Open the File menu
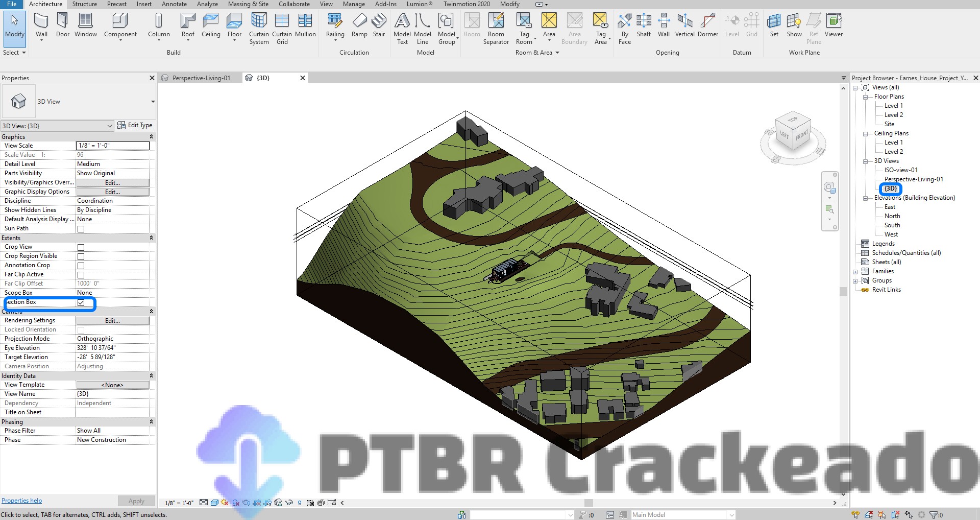 coord(11,4)
